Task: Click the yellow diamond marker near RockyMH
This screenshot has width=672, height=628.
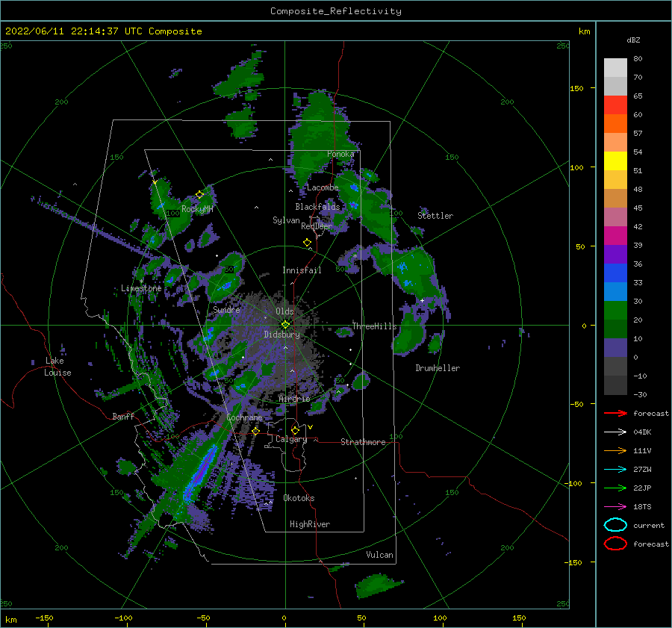Action: 199,195
